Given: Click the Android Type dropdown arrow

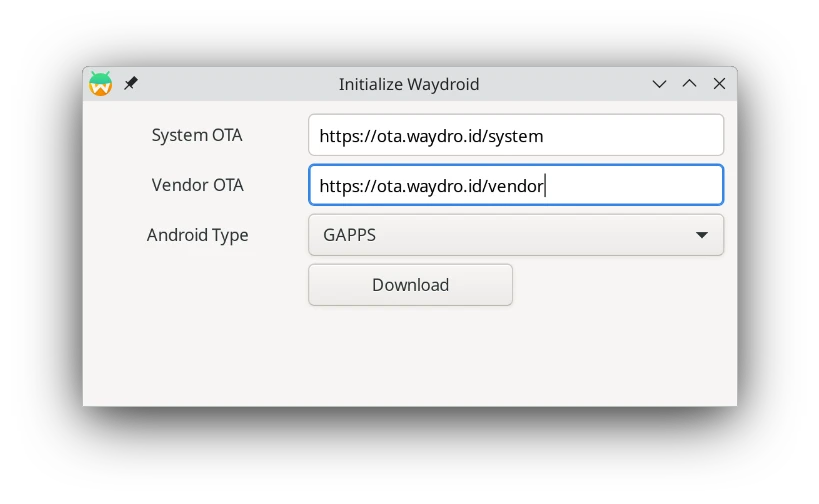Looking at the screenshot, I should [x=702, y=236].
